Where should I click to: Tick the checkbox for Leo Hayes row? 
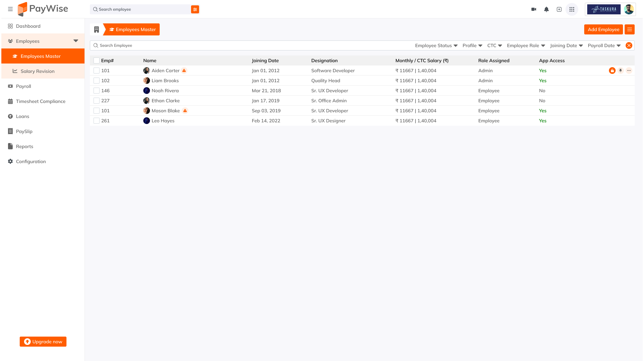coord(97,121)
